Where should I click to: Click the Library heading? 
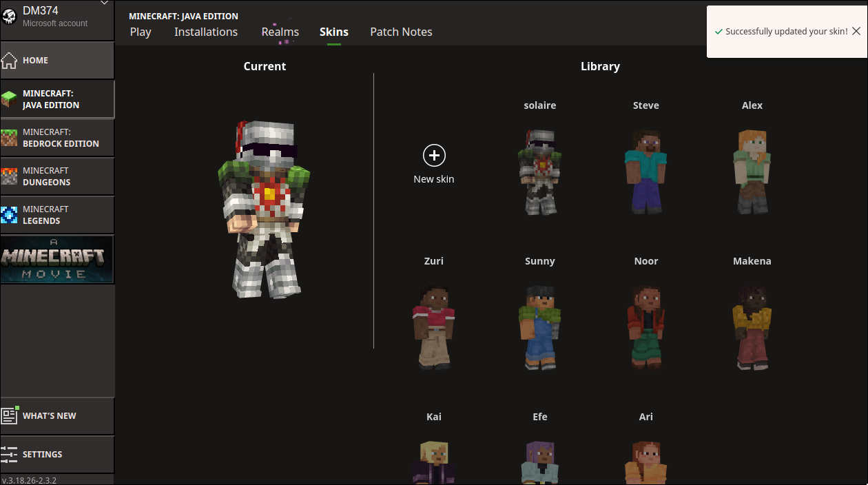click(600, 66)
